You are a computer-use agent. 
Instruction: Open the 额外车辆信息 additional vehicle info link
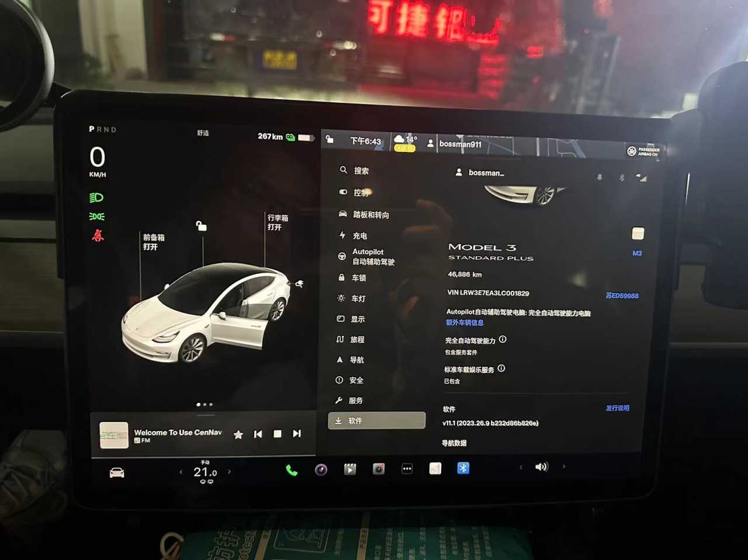click(x=465, y=322)
